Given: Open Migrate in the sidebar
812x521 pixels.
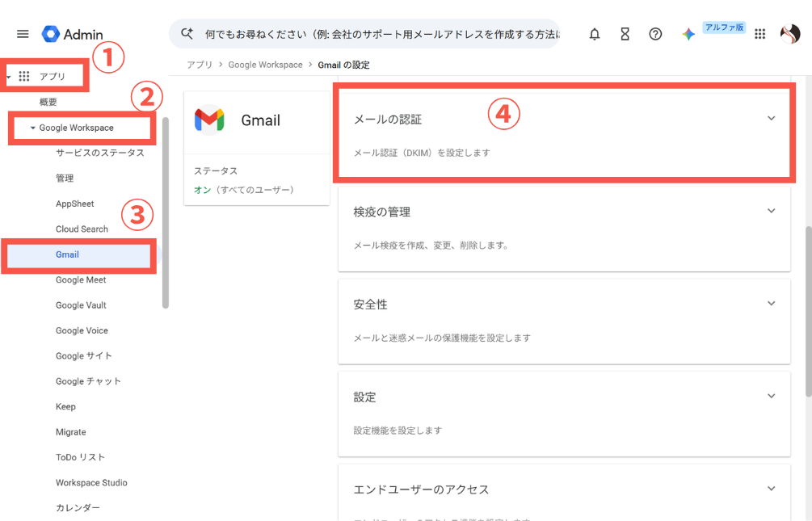Looking at the screenshot, I should point(71,432).
